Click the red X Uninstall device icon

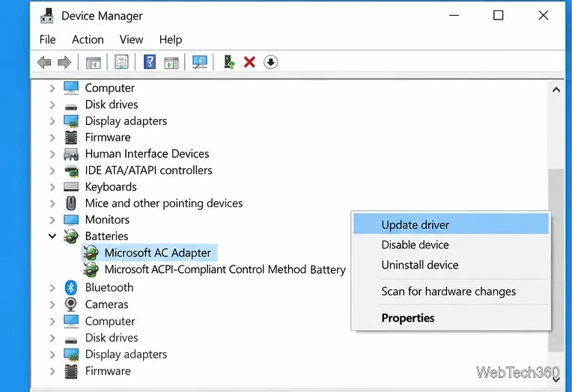[249, 62]
